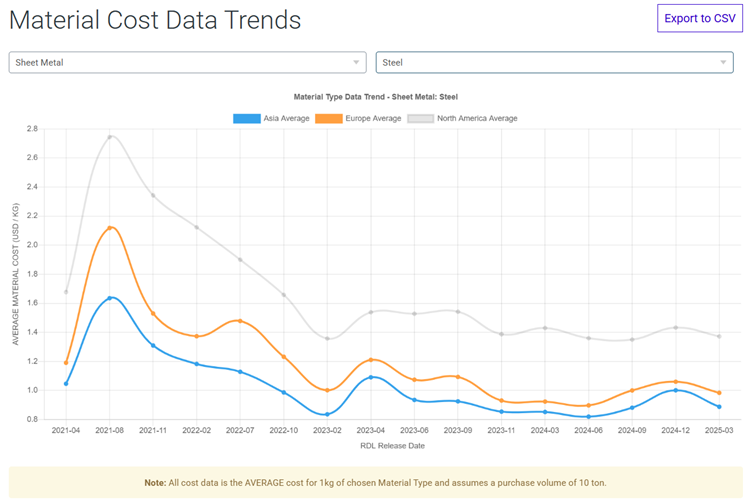The height and width of the screenshot is (504, 750).
Task: Open the Steel material type dropdown
Action: click(x=555, y=62)
